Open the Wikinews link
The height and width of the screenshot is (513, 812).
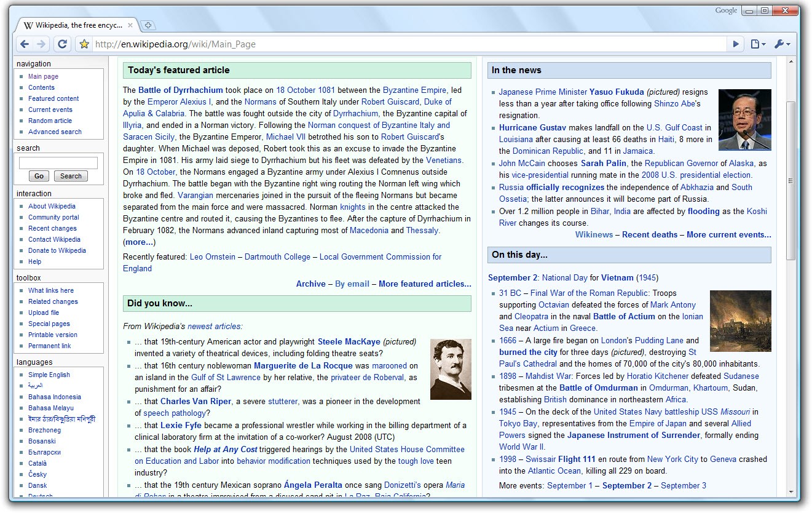594,234
